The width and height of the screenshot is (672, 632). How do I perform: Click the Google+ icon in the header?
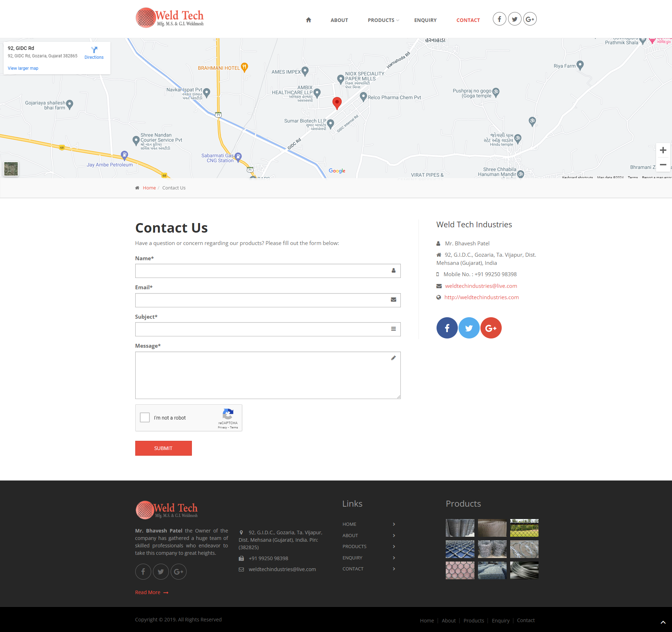pos(530,19)
